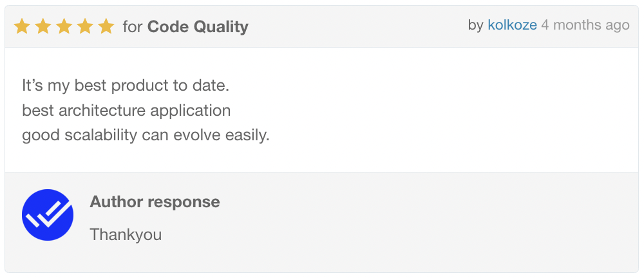Viewport: 644px width, 278px height.
Task: Click the word scalability in the review
Action: (101, 135)
